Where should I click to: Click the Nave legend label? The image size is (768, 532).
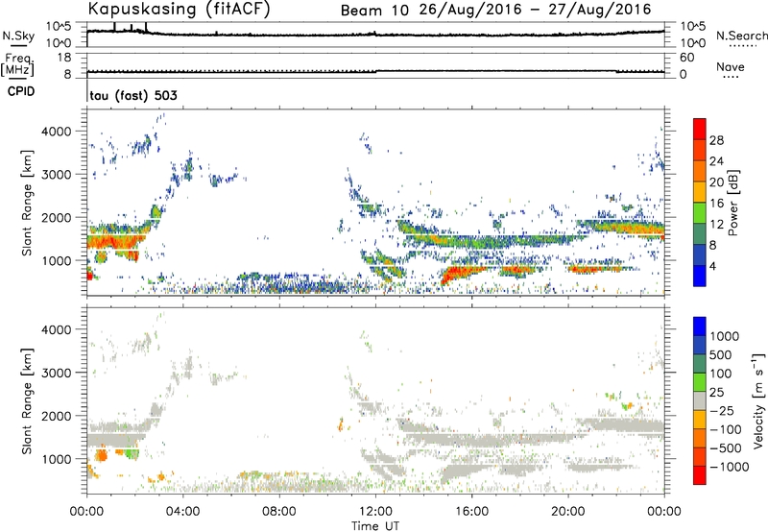pos(730,66)
